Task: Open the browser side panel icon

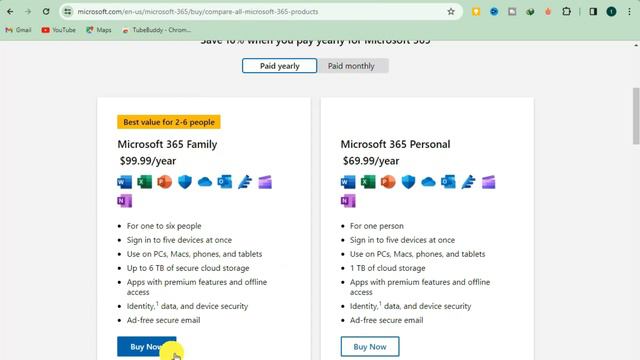Action: 593,11
